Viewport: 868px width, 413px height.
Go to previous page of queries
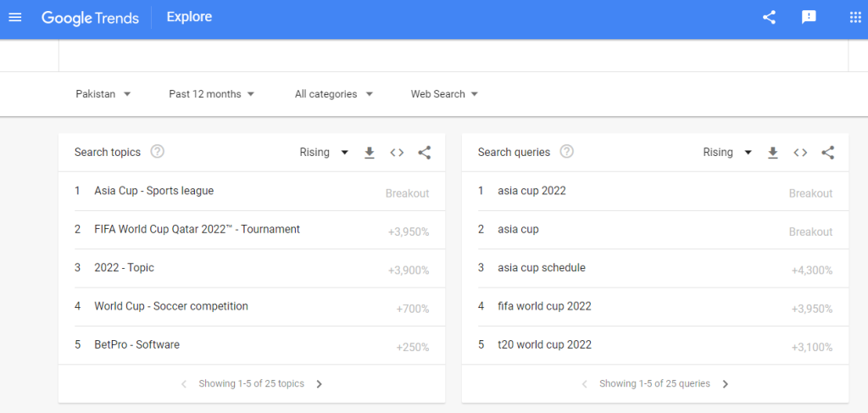[585, 383]
